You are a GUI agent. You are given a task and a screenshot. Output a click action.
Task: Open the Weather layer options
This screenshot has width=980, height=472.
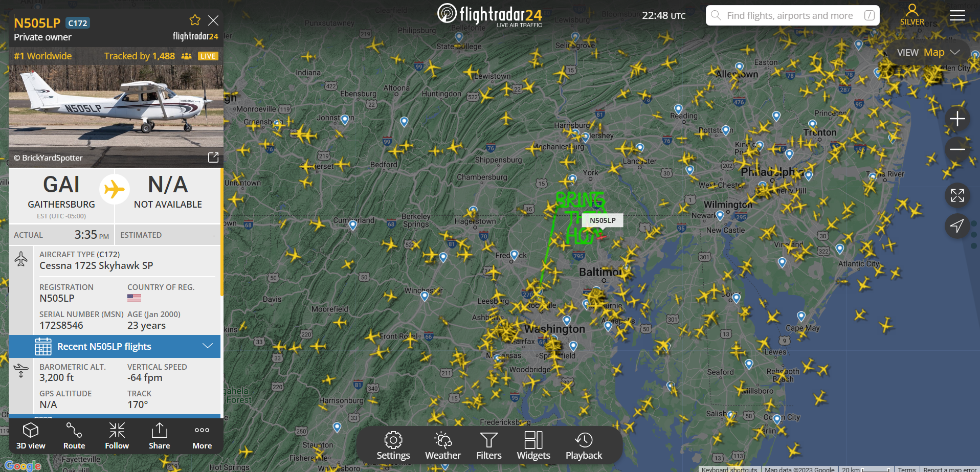[443, 445]
